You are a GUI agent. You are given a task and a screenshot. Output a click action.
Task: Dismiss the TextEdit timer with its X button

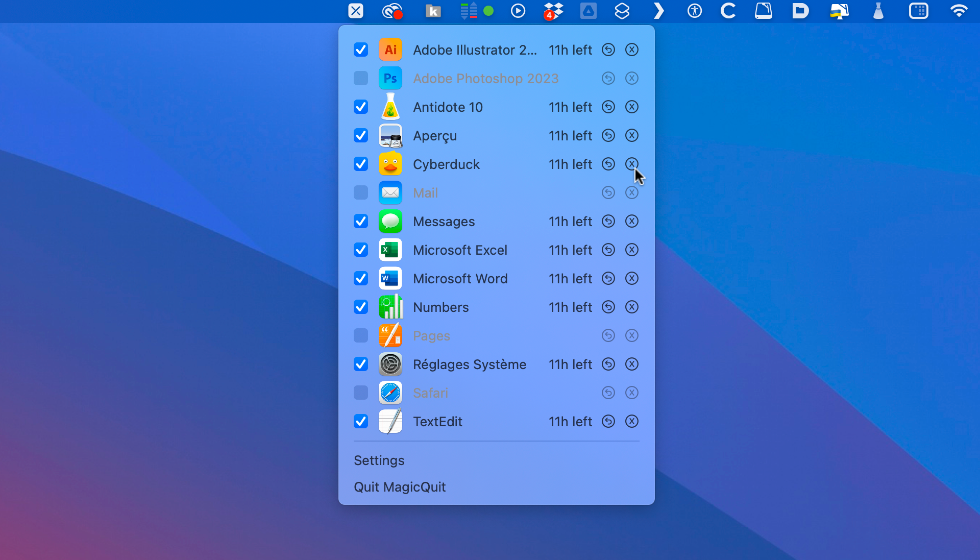click(x=631, y=421)
